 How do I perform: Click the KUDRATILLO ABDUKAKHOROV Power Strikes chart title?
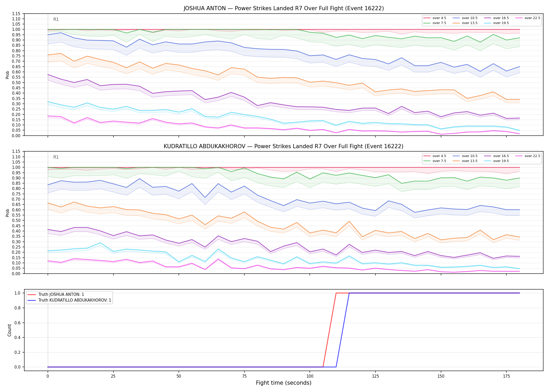coord(284,146)
